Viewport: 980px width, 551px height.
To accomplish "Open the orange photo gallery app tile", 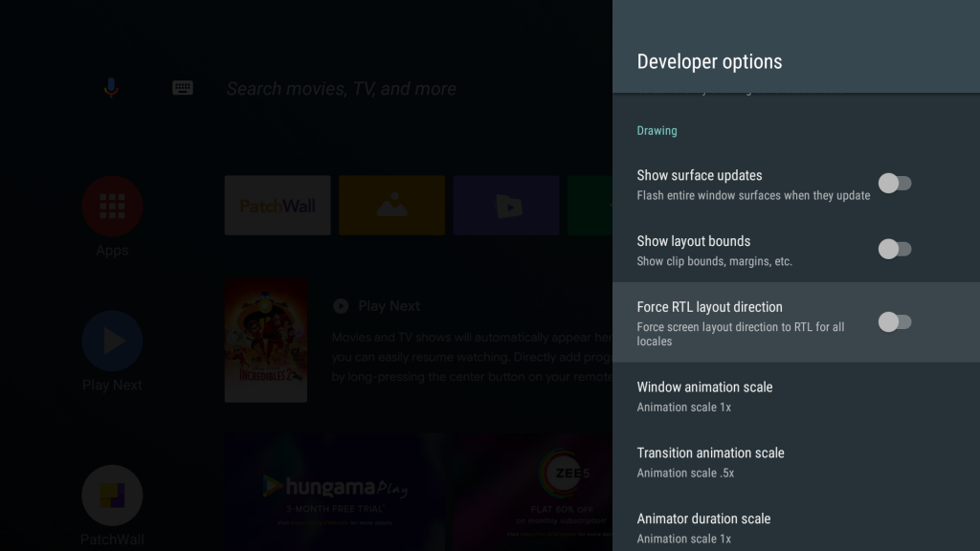I will pyautogui.click(x=391, y=206).
